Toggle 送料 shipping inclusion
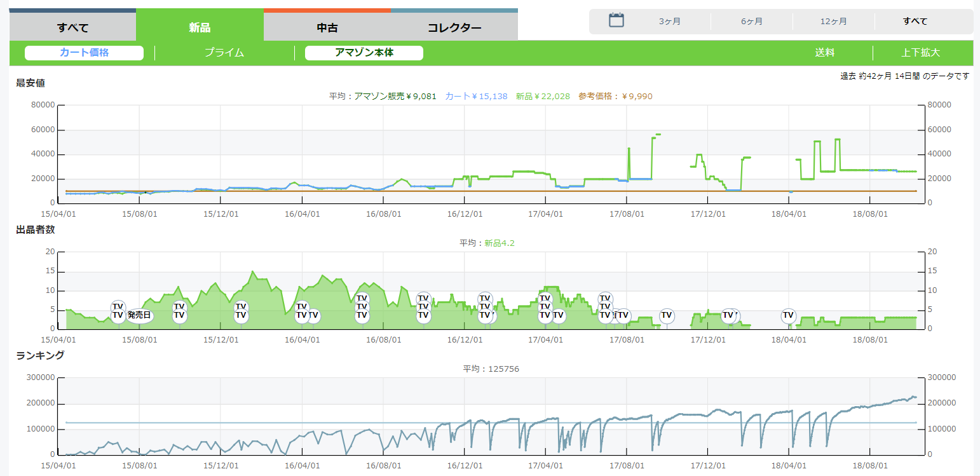This screenshot has height=476, width=980. coord(824,53)
